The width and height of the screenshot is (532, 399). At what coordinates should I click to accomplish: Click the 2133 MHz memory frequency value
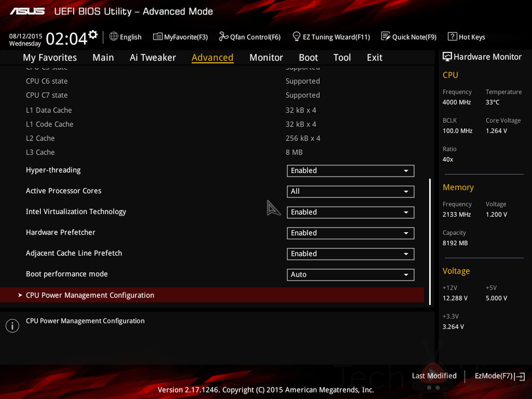[457, 215]
